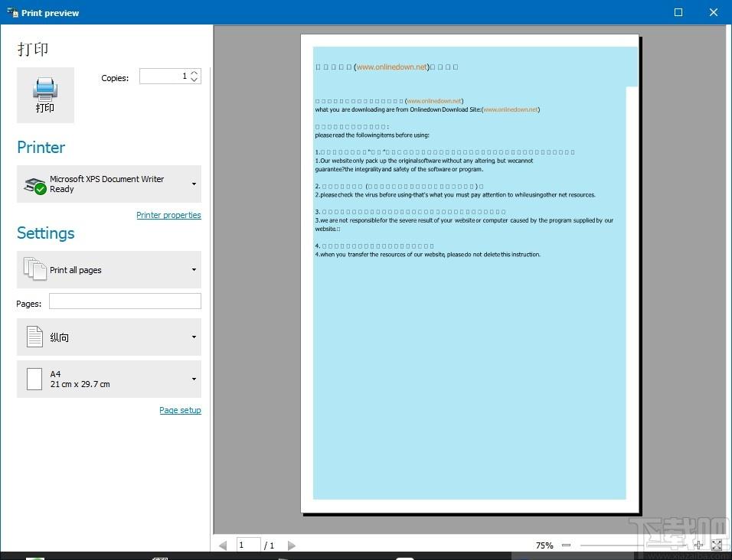The image size is (732, 560).
Task: Decrease the Copies count with down arrow
Action: click(194, 80)
